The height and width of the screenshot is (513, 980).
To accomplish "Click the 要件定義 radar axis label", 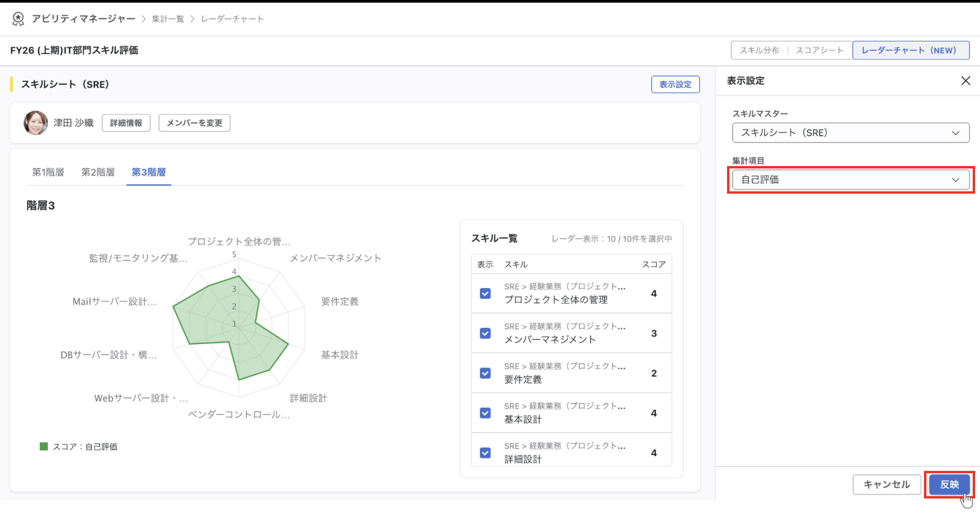I will tap(340, 302).
